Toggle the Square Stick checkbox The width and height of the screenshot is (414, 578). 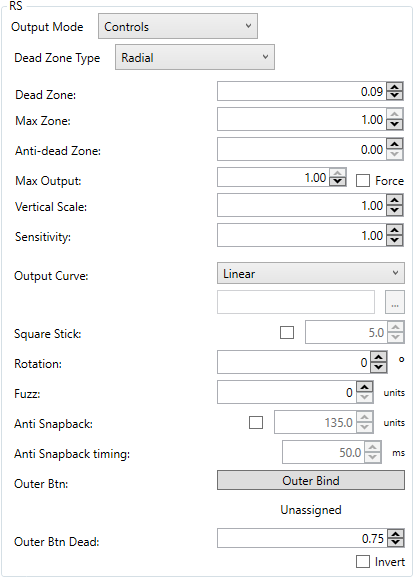pyautogui.click(x=287, y=332)
